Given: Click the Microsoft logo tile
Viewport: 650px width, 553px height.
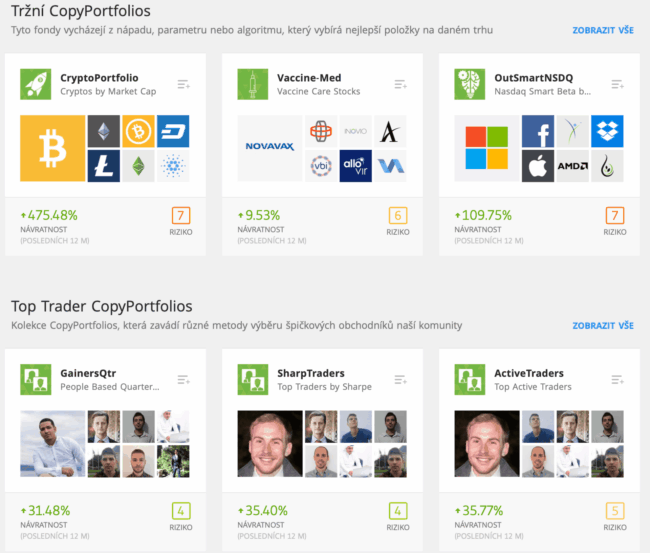Looking at the screenshot, I should 487,148.
